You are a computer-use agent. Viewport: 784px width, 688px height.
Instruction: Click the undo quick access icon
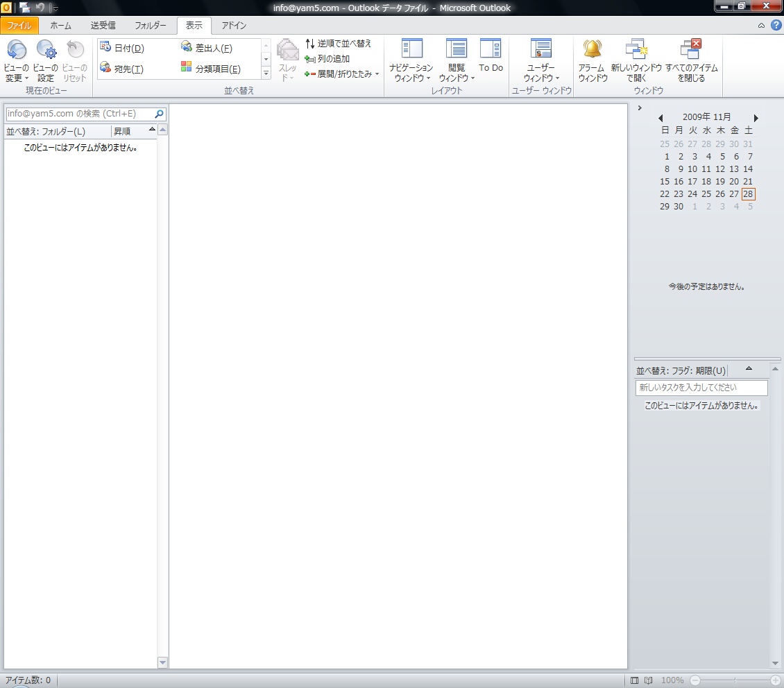coord(40,8)
